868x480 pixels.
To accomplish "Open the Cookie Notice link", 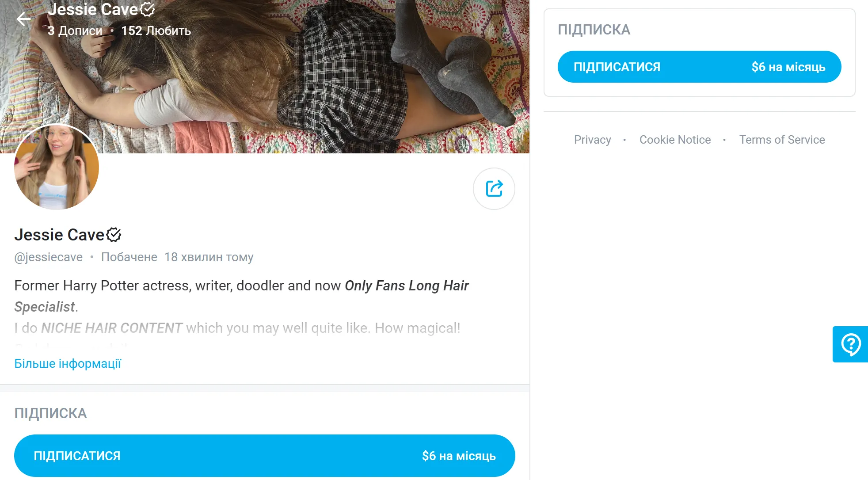I will [x=675, y=139].
